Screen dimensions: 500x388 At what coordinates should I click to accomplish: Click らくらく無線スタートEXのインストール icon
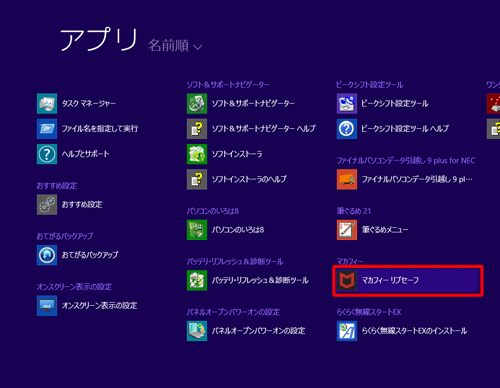tap(347, 331)
